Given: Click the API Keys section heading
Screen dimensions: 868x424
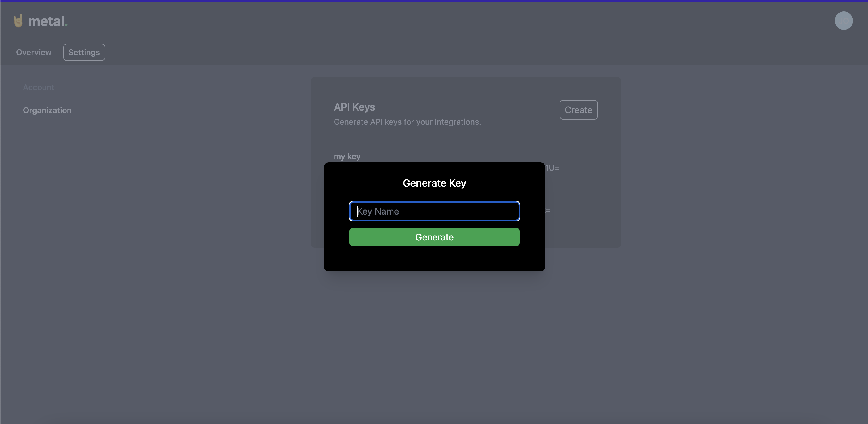Looking at the screenshot, I should coord(354,107).
